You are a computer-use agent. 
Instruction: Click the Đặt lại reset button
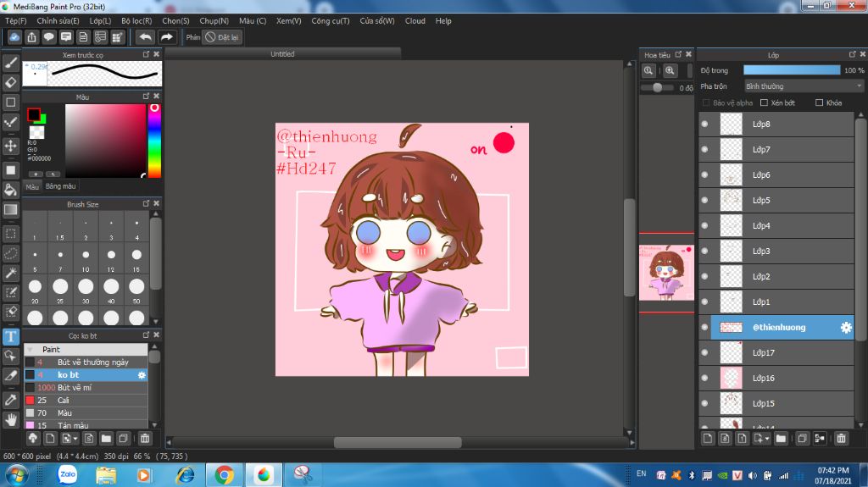pos(223,37)
